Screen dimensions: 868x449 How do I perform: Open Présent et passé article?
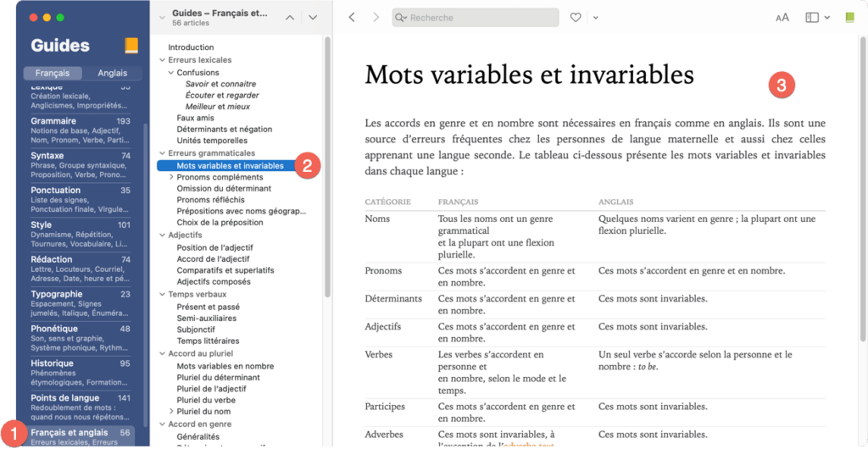point(209,307)
